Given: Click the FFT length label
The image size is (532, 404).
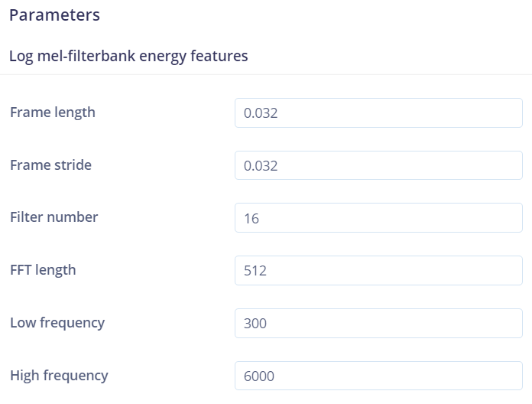Looking at the screenshot, I should point(43,269).
